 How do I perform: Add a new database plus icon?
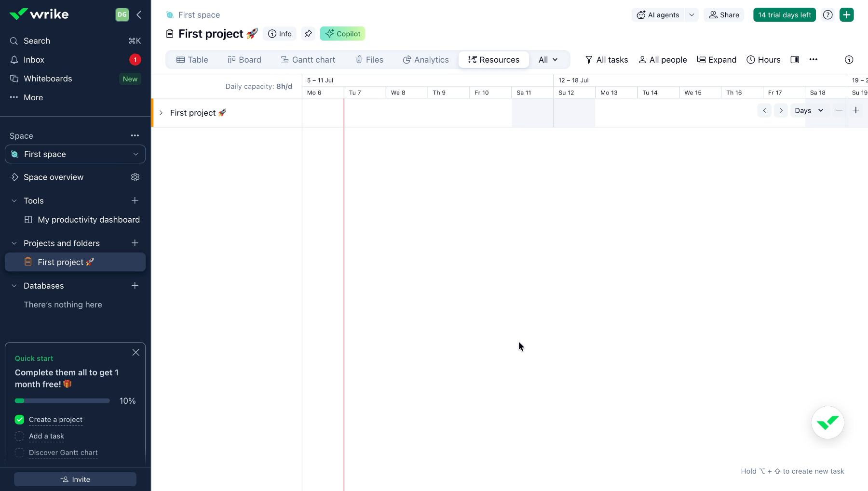pos(135,286)
